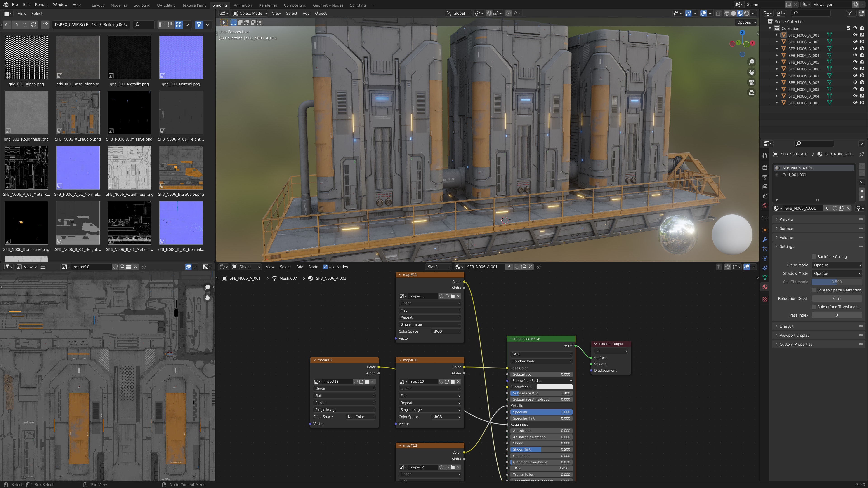Switch to wireframe viewport shading
Screen dimensions: 868x488
pyautogui.click(x=727, y=14)
